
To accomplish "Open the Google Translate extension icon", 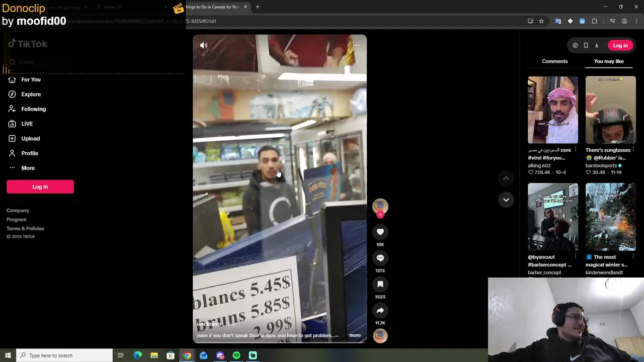I will click(x=558, y=21).
